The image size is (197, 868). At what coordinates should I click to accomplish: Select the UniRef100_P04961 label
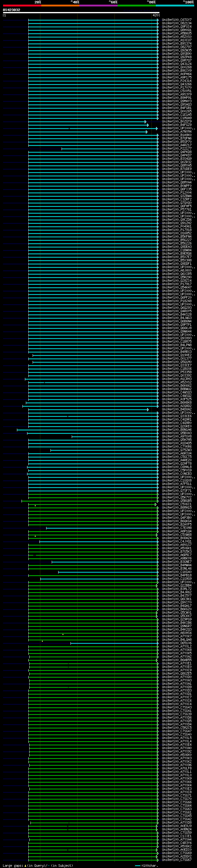[x=176, y=226]
